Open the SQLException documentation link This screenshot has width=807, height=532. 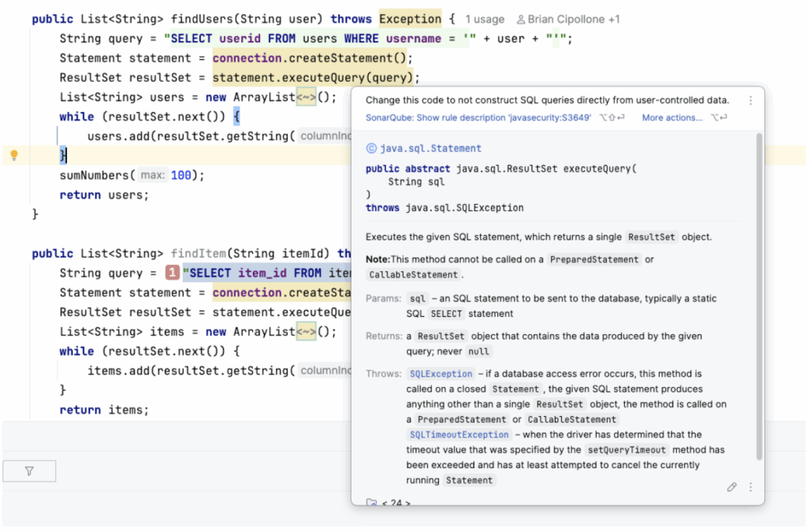point(441,374)
